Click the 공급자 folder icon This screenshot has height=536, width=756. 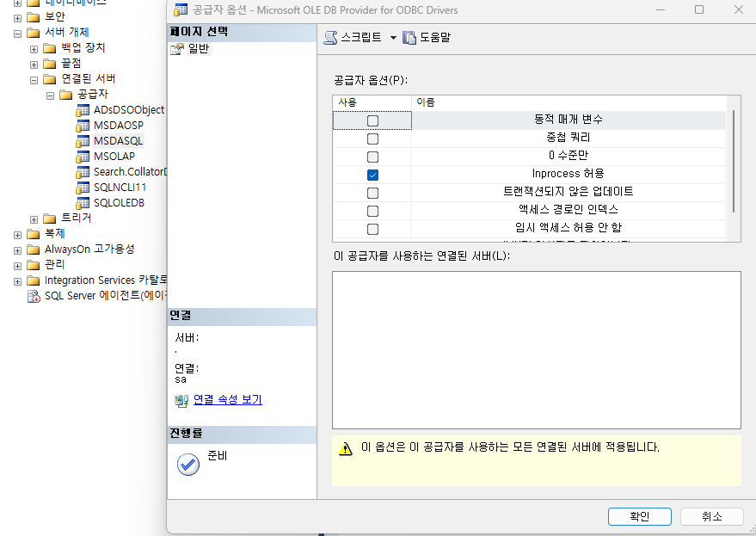[66, 95]
